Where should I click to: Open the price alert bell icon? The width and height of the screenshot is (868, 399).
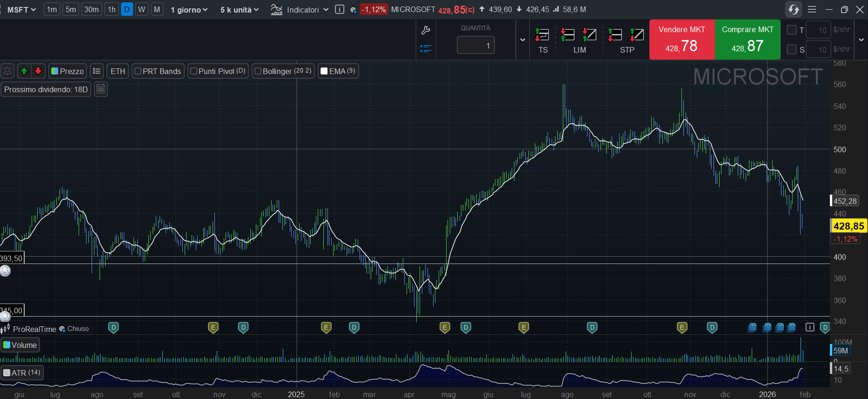7,71
